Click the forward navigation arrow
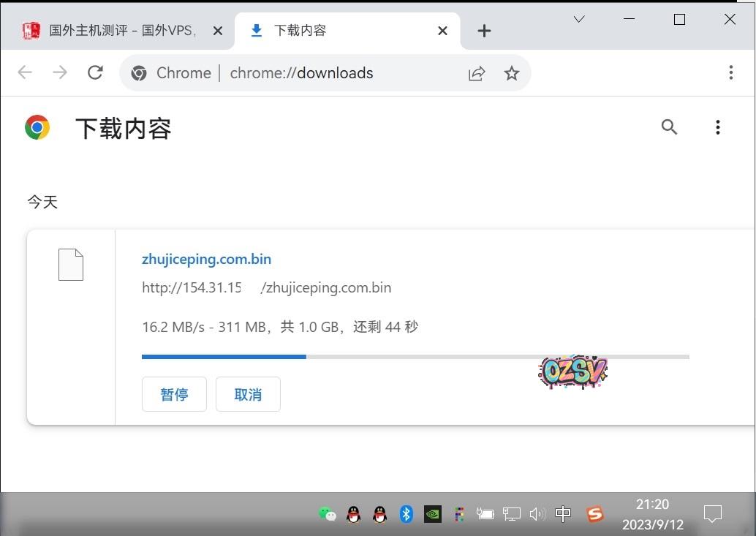Image resolution: width=756 pixels, height=536 pixels. [x=60, y=72]
